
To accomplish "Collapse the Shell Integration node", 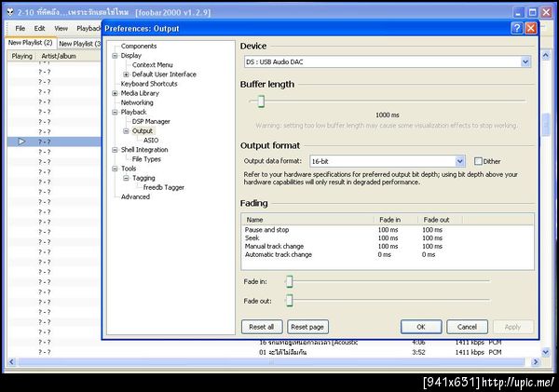I will tap(115, 150).
